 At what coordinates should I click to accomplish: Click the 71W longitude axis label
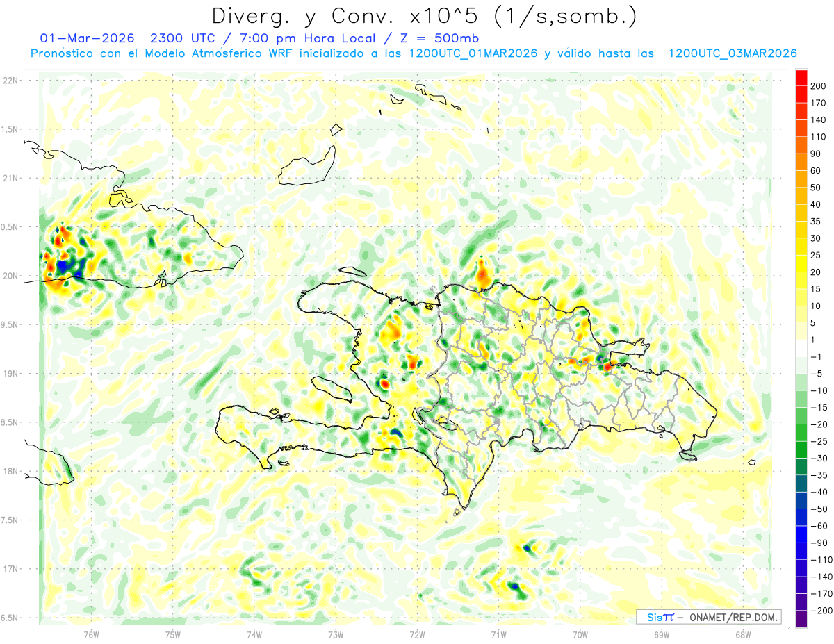coord(498,634)
